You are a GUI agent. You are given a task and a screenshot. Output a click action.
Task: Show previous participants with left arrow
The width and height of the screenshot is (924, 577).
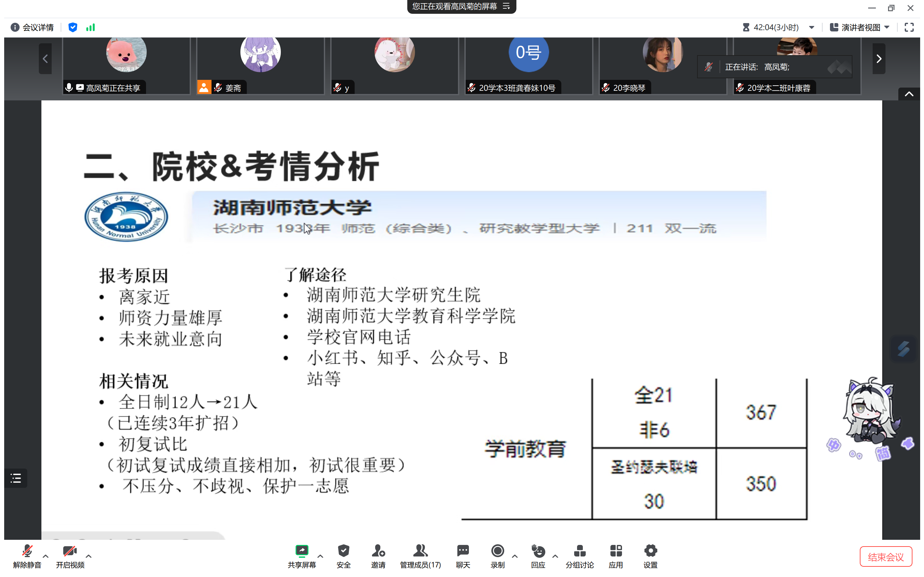tap(45, 59)
